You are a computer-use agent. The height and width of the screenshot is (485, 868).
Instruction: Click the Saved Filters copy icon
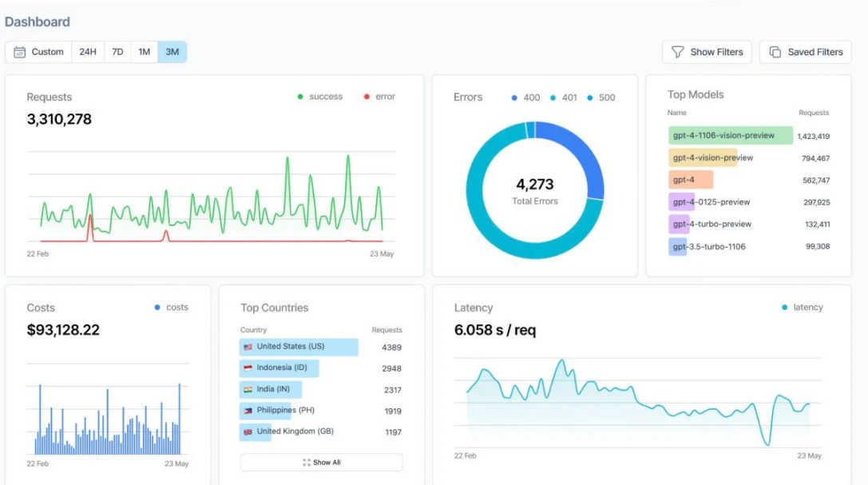pos(775,52)
